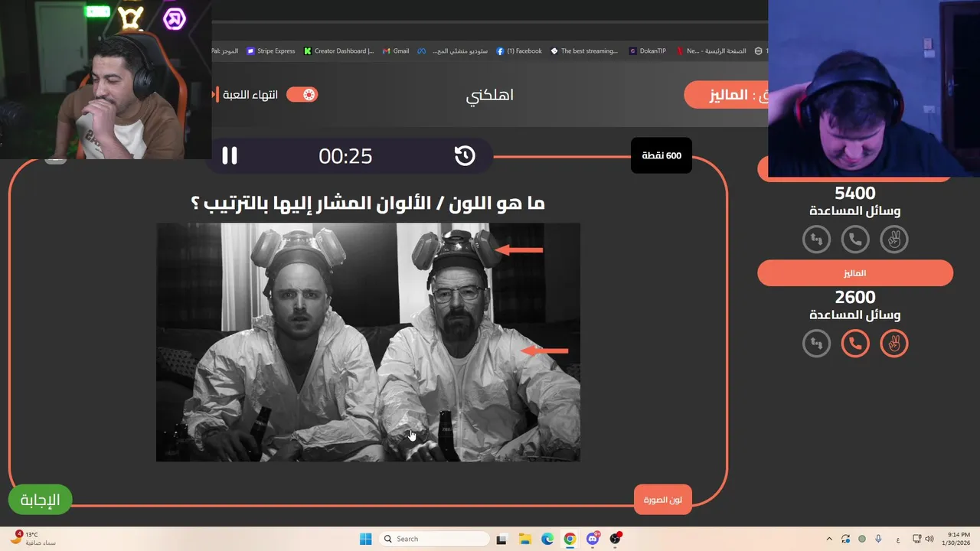This screenshot has height=551, width=980.
Task: Open Microsoft Edge from taskbar
Action: click(547, 539)
